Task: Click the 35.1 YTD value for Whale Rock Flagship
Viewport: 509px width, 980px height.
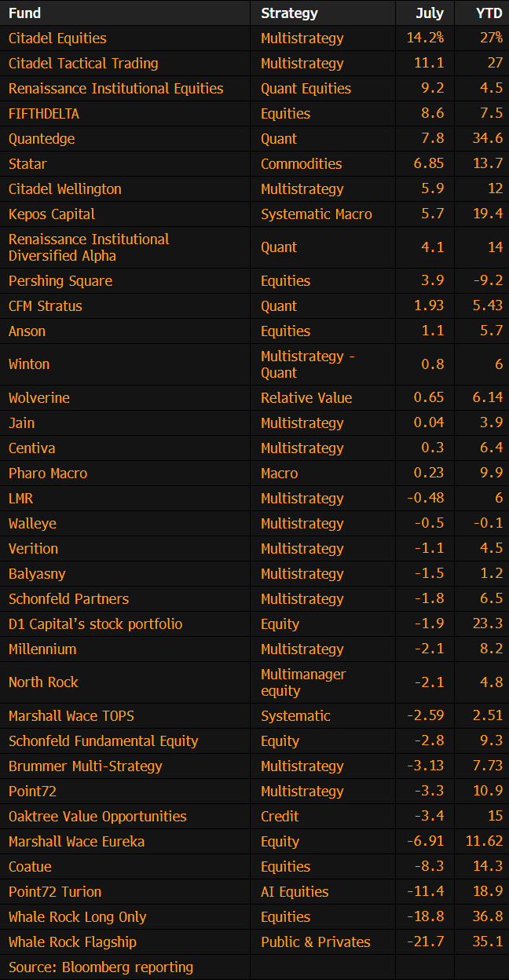Action: (x=488, y=942)
